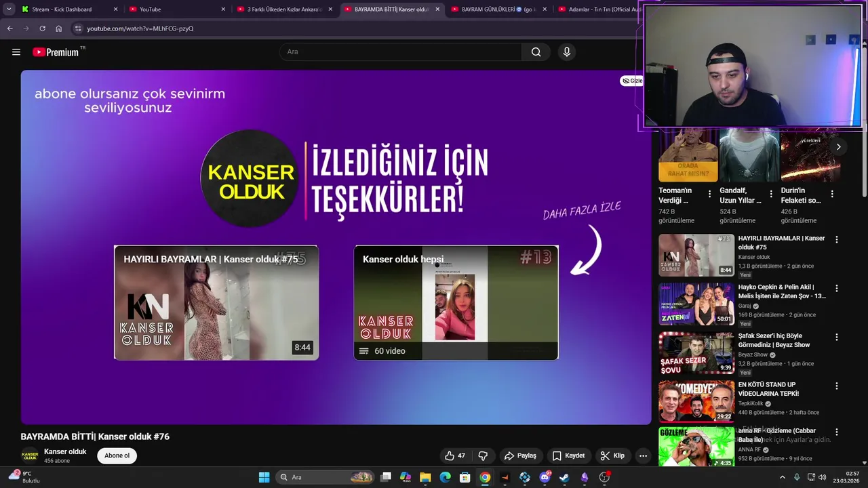Open end-screen card HAYIRLI BAYRAMLAR #75
Image resolution: width=868 pixels, height=488 pixels.
click(216, 302)
